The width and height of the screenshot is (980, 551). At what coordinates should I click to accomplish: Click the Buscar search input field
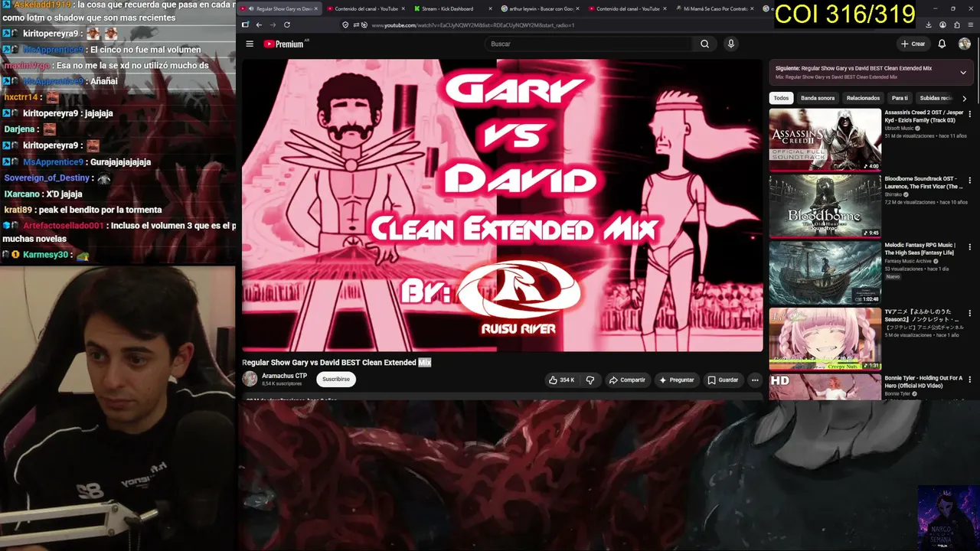pyautogui.click(x=590, y=44)
